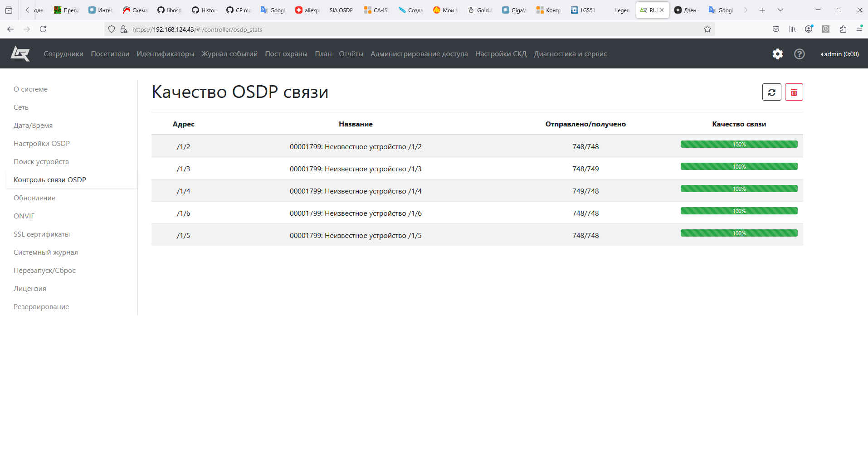Go to Настройки OSDP in sidebar
868x470 pixels.
pyautogui.click(x=42, y=144)
